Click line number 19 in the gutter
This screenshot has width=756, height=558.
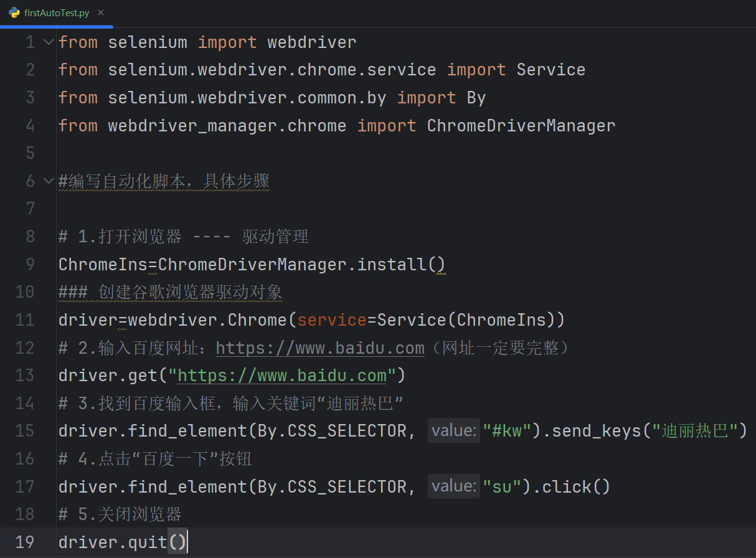tap(24, 542)
